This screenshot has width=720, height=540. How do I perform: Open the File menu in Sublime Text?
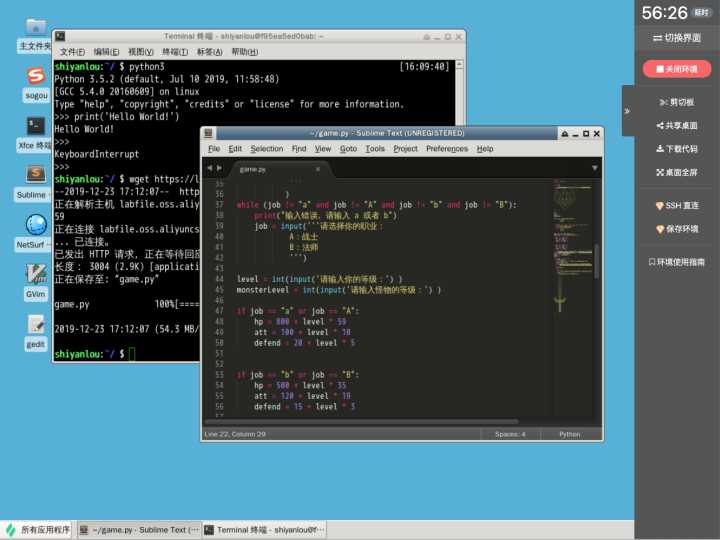[x=214, y=149]
